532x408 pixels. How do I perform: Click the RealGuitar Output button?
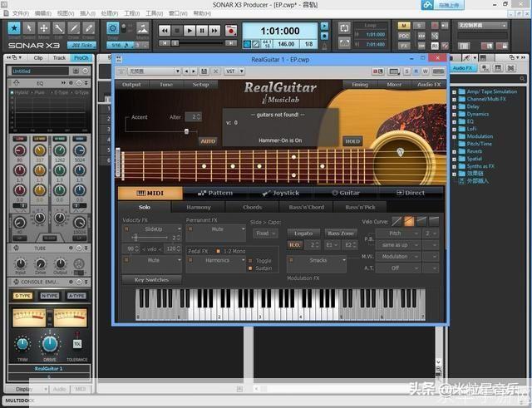tap(131, 85)
